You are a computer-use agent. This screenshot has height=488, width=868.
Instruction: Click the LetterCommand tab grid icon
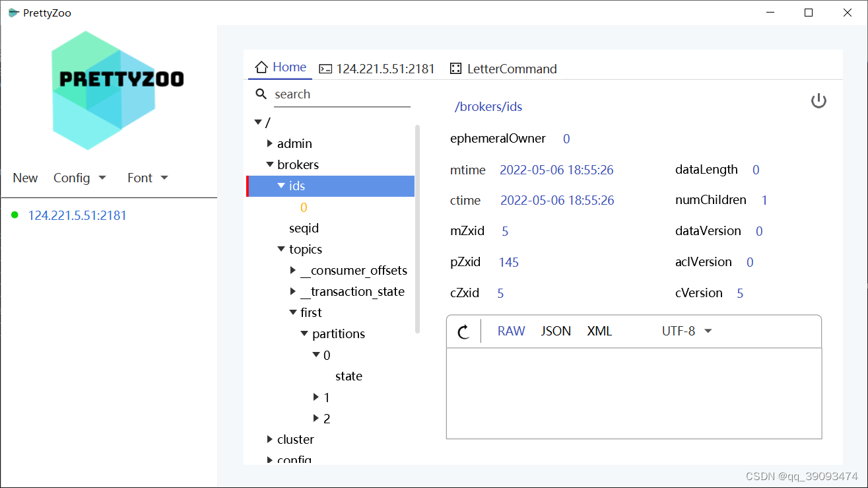455,69
